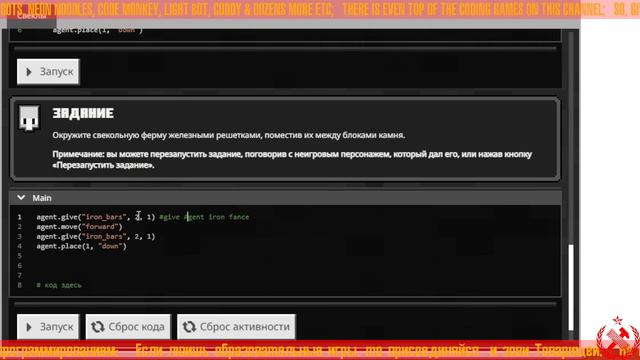This screenshot has width=640, height=360.
Task: Click the note paragraph starting 'Примечание'
Action: click(292, 160)
